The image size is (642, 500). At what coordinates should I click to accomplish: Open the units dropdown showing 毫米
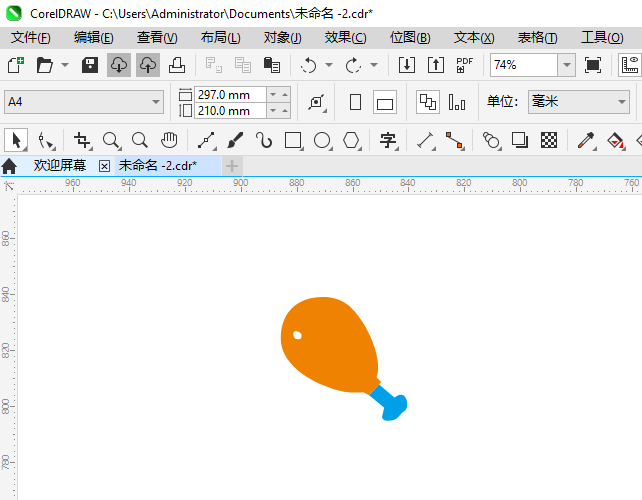[x=579, y=102]
